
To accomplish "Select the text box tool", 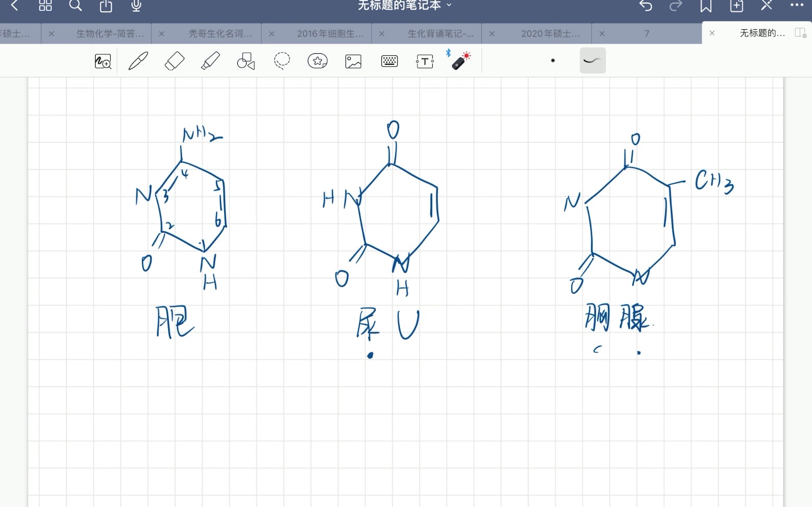I will pyautogui.click(x=425, y=62).
